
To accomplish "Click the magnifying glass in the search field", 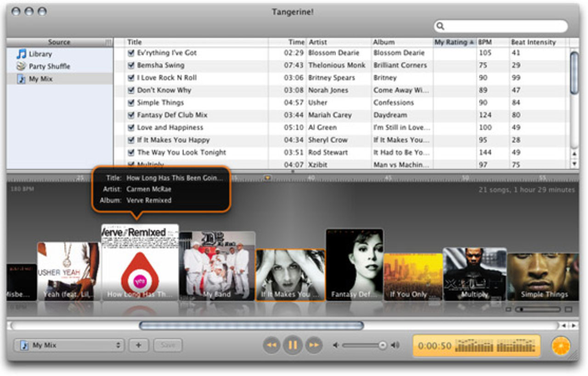I will pyautogui.click(x=440, y=26).
